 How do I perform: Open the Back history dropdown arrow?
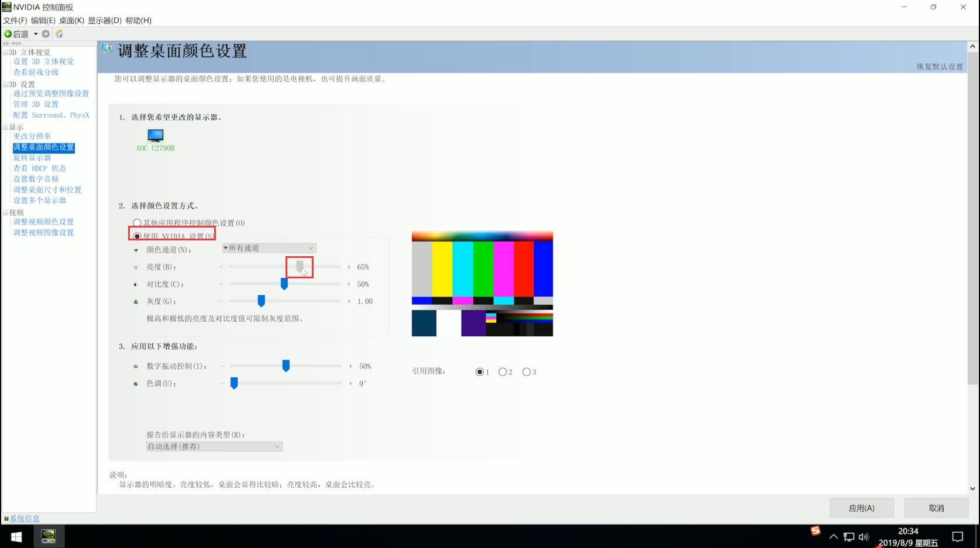pos(36,34)
